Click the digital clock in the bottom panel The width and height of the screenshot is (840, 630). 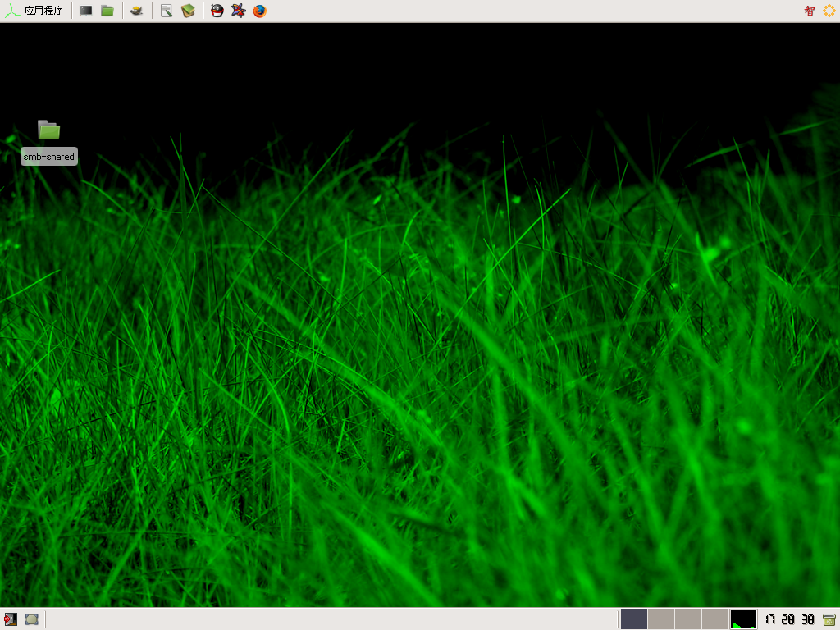point(790,619)
